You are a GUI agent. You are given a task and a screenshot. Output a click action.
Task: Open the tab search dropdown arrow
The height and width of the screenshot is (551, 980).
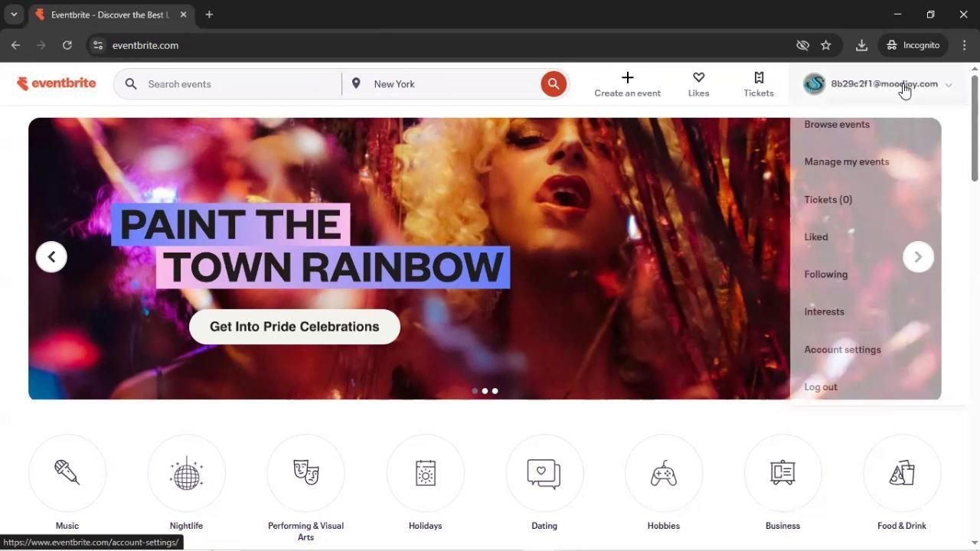pos(14,15)
